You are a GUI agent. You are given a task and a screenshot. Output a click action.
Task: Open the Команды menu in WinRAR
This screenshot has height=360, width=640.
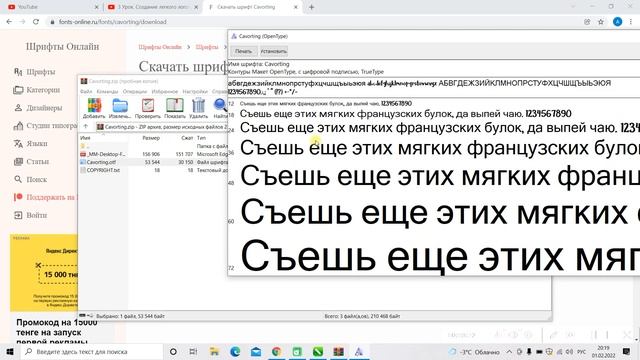click(x=107, y=91)
